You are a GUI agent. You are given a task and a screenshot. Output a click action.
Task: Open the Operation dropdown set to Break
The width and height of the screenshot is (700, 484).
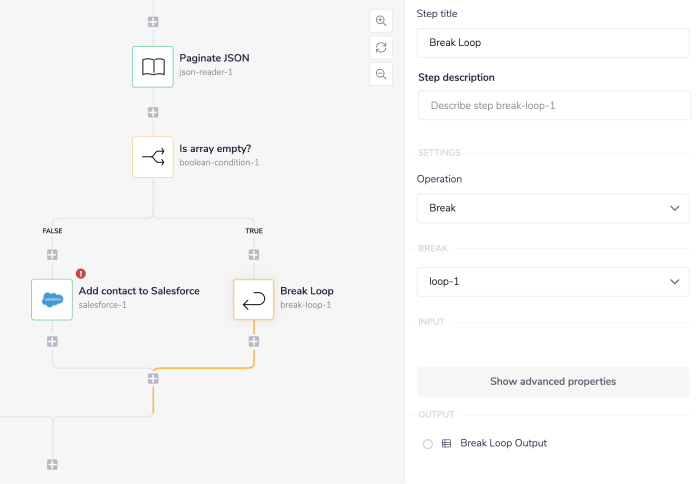pos(553,208)
